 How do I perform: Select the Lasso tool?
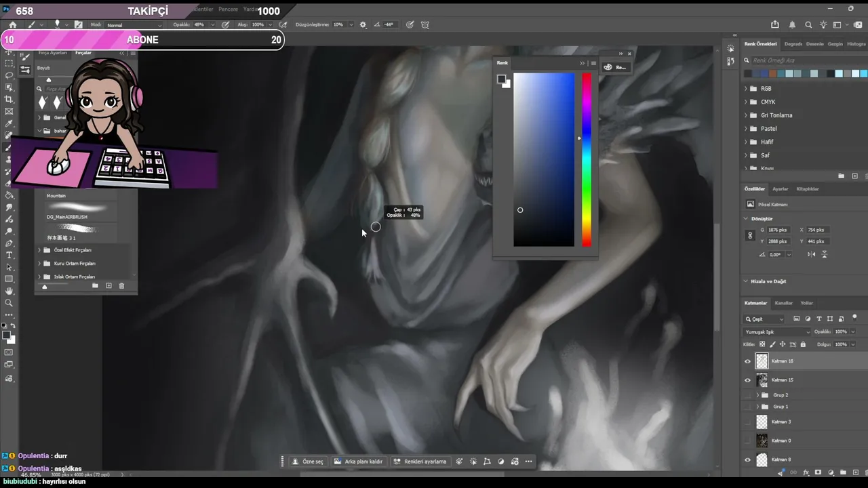pyautogui.click(x=9, y=75)
